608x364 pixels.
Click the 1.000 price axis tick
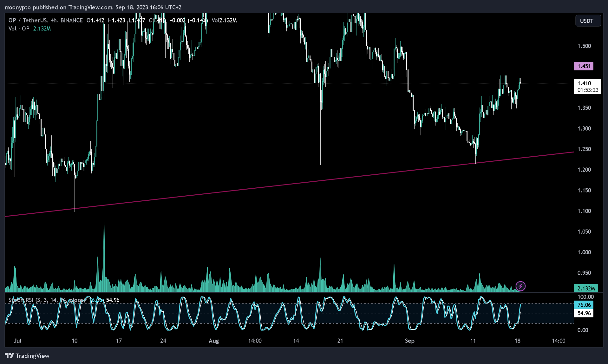tap(584, 252)
